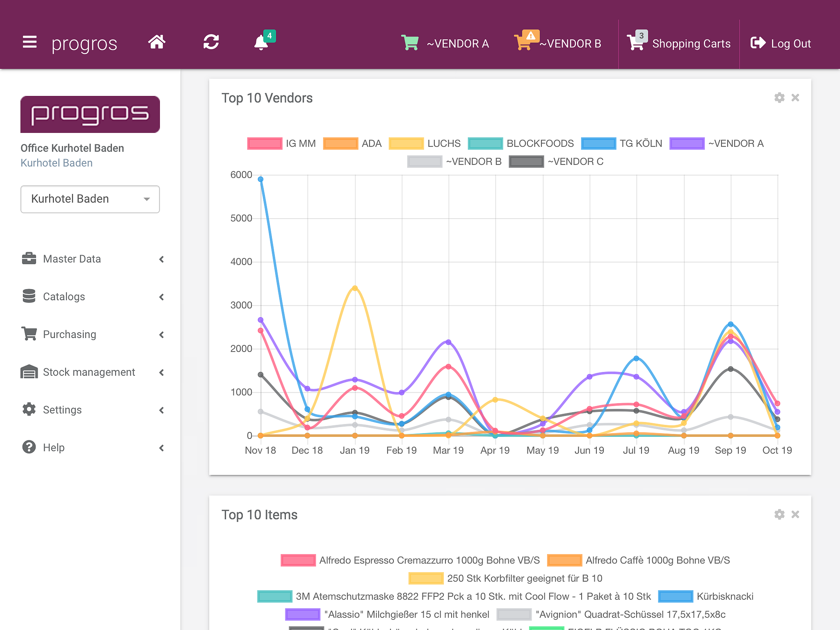
Task: Close the Top 10 Items widget
Action: click(795, 514)
